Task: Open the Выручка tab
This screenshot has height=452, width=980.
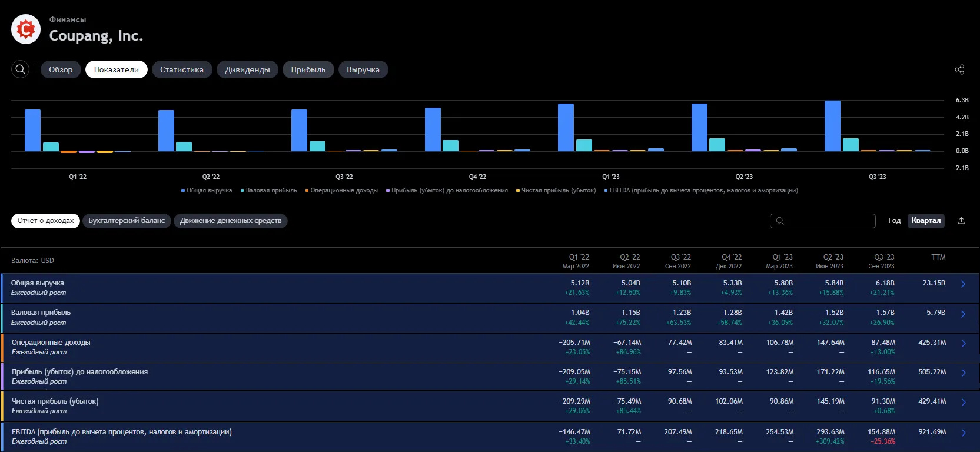Action: (x=363, y=69)
